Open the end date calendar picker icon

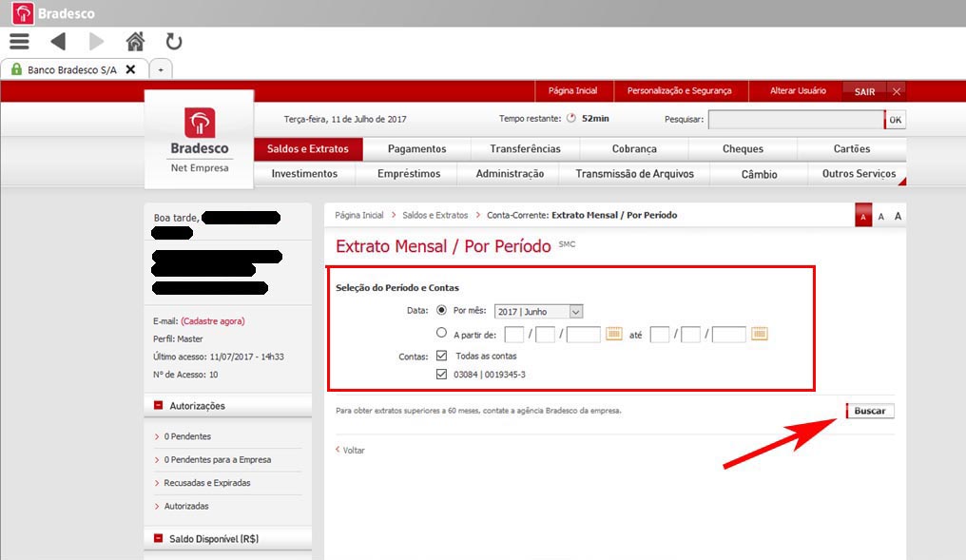pyautogui.click(x=759, y=334)
